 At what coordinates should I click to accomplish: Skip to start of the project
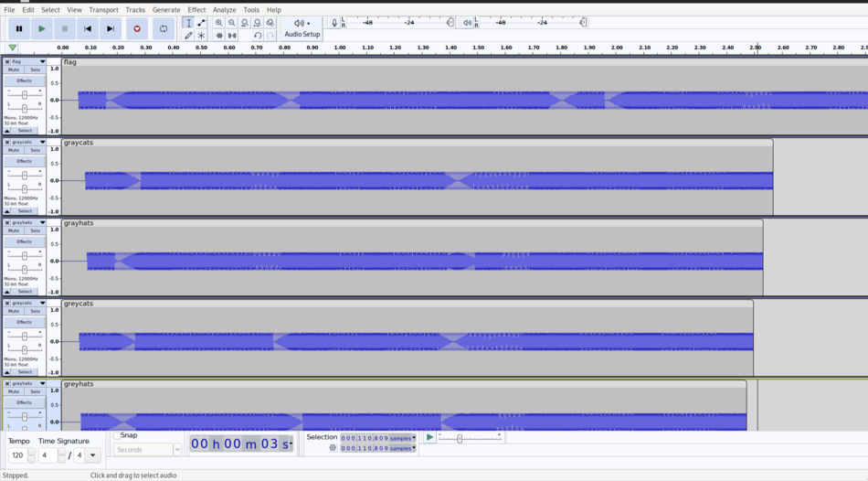coord(88,28)
